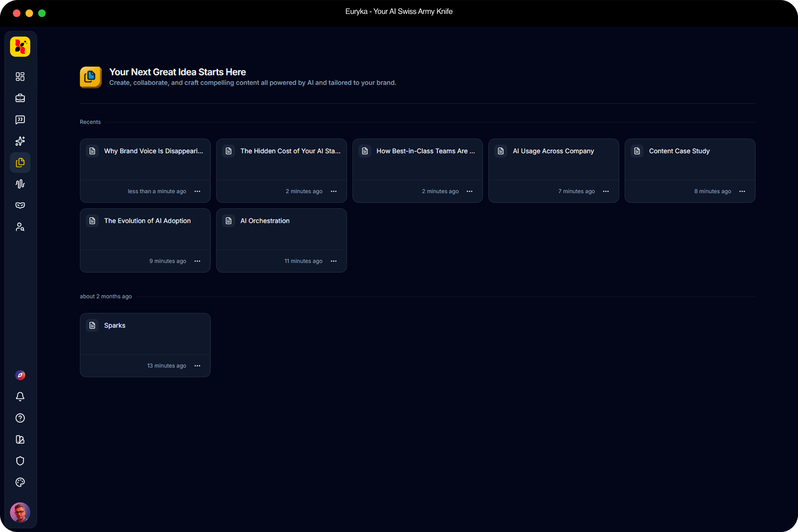Image resolution: width=798 pixels, height=532 pixels.
Task: Click 'less than a minute ago' timestamp
Action: click(x=157, y=192)
